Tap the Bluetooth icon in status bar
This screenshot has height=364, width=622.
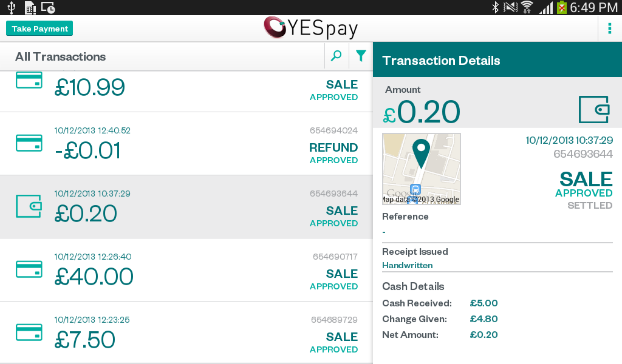point(495,7)
